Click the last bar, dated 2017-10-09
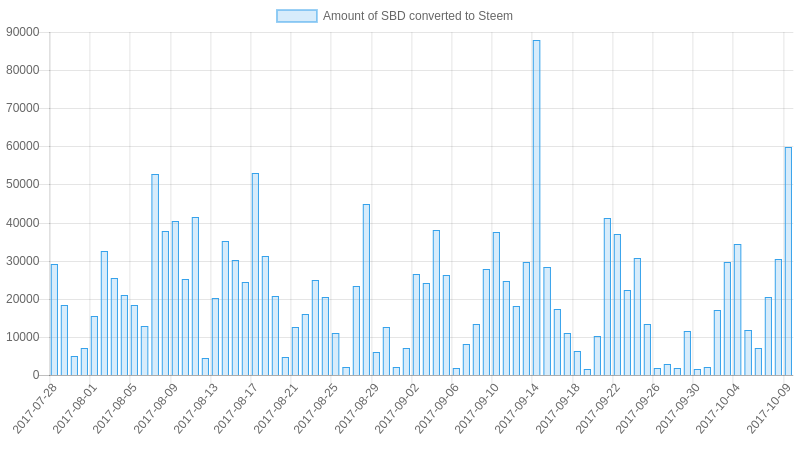This screenshot has height=450, width=800. pyautogui.click(x=788, y=261)
